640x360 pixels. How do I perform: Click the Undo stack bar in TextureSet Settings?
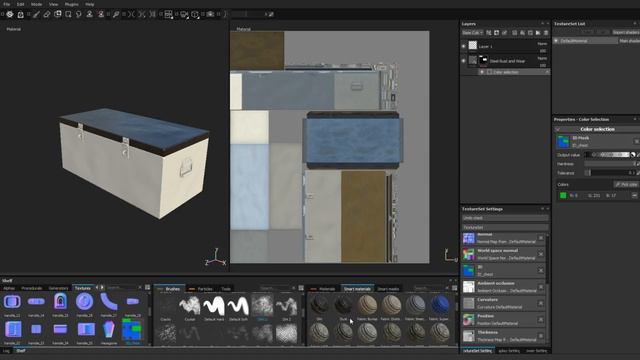tap(505, 218)
